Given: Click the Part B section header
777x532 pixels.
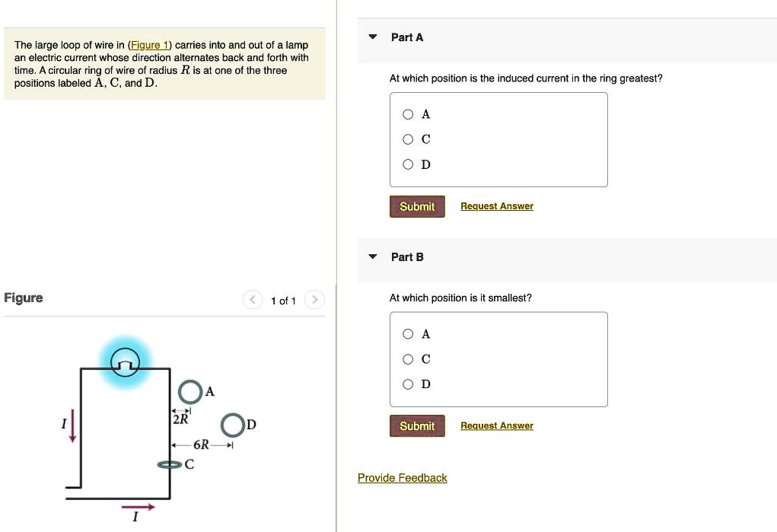Looking at the screenshot, I should pos(406,256).
